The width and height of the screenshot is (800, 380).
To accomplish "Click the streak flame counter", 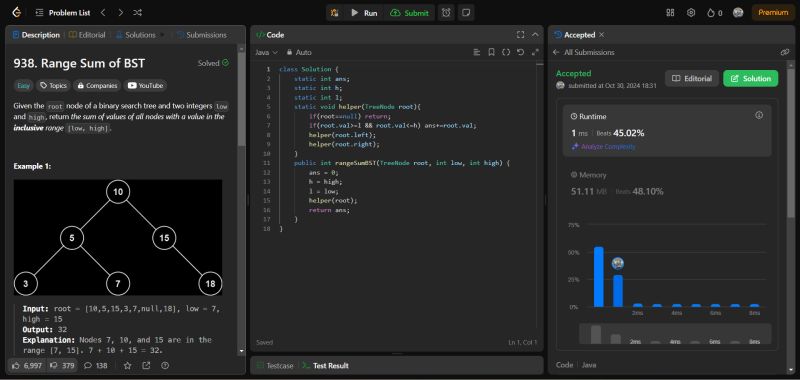I will [714, 13].
